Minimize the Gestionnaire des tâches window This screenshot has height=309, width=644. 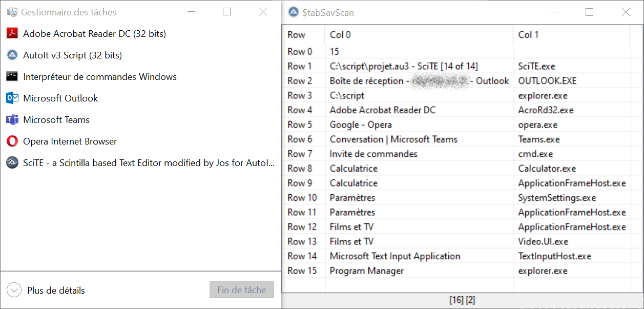tap(191, 12)
